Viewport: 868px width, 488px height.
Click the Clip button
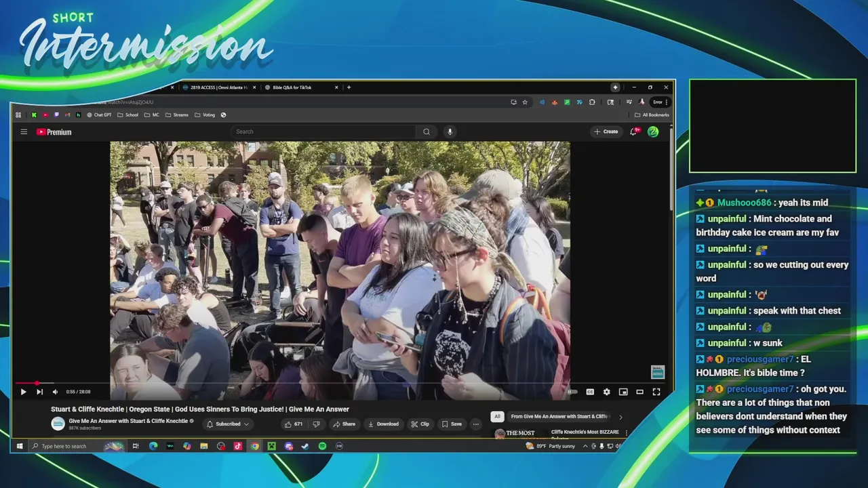[x=420, y=424]
